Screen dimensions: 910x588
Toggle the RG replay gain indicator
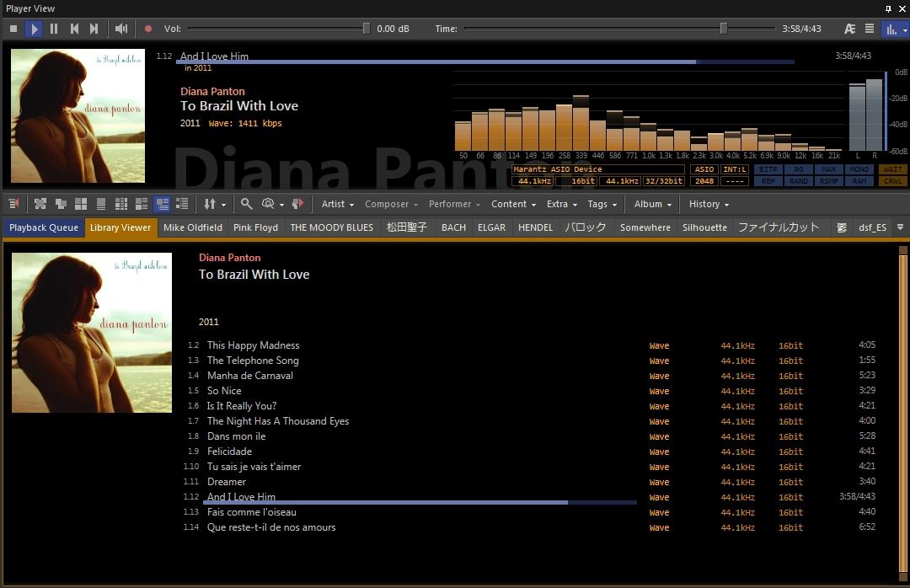click(799, 169)
